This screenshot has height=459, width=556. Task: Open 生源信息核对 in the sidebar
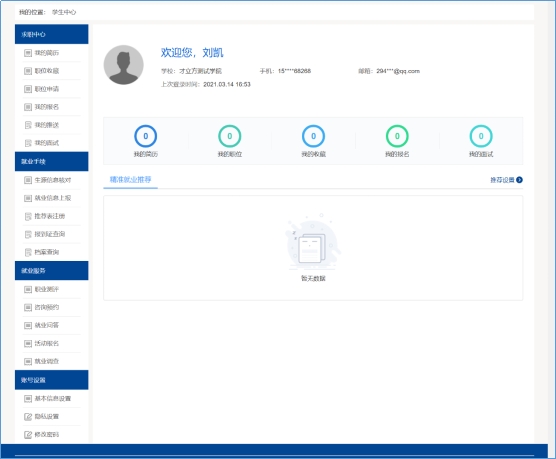51,180
